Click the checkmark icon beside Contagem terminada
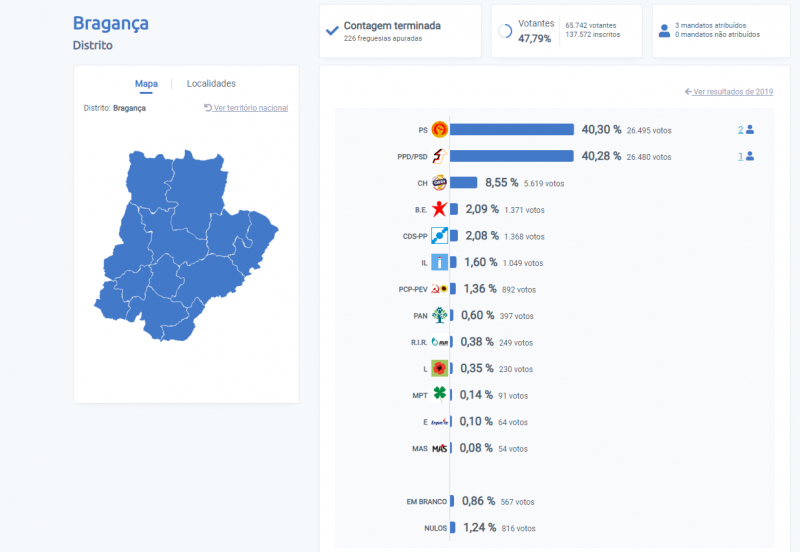 (332, 31)
